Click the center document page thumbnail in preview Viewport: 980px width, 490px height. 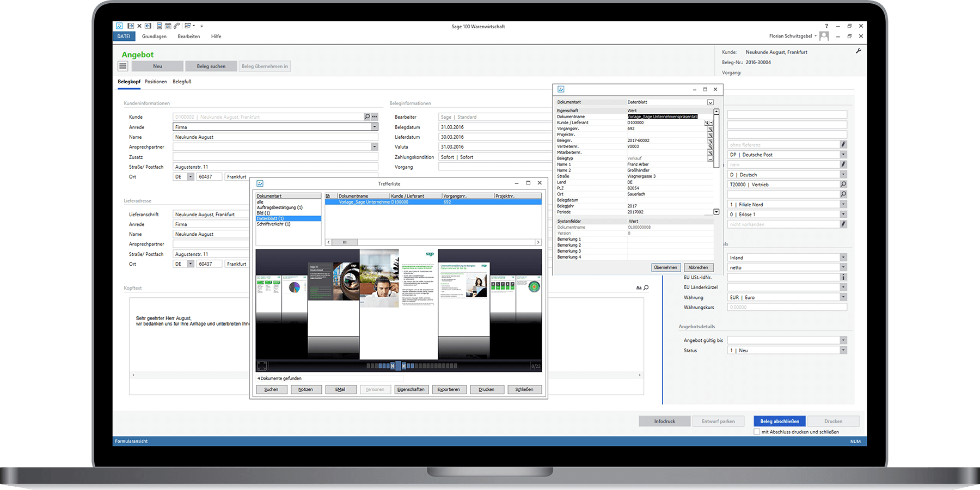tap(399, 304)
